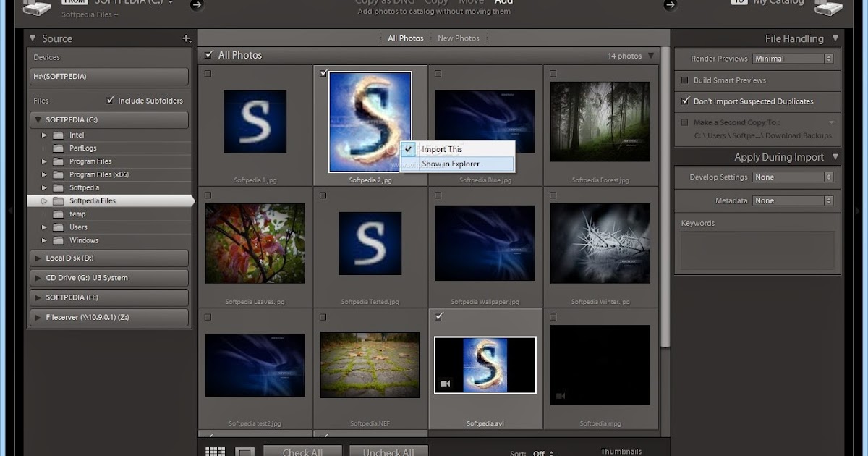Viewport: 868px width, 456px height.
Task: Click the PerfLogs folder icon
Action: 58,148
